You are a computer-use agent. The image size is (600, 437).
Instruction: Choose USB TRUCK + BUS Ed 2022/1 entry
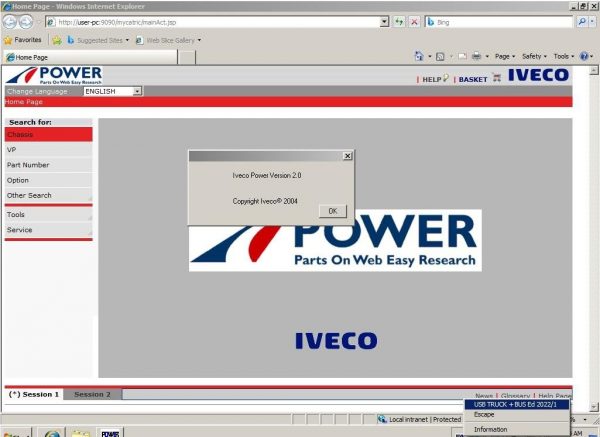[x=517, y=404]
